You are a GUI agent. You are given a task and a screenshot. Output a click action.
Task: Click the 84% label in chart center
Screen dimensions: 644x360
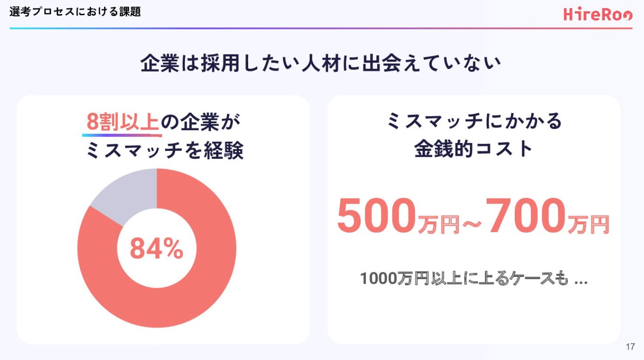156,249
